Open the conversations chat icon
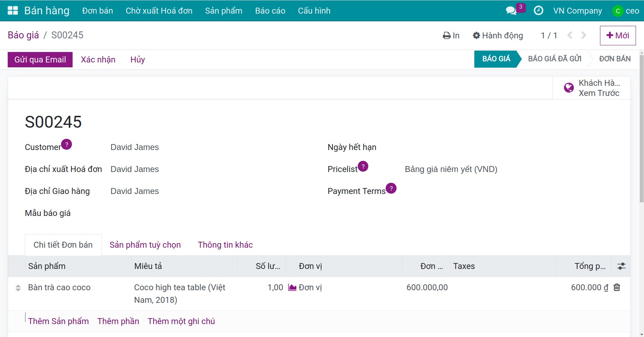 point(511,11)
